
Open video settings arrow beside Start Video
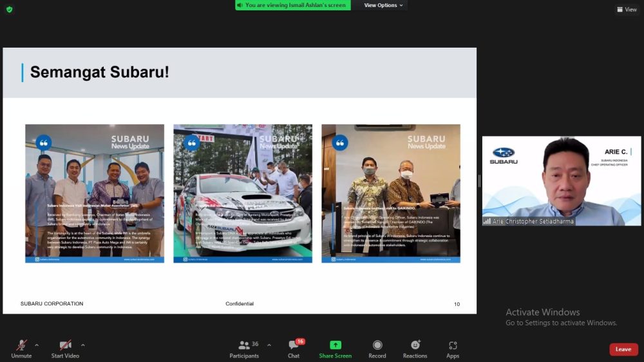83,345
